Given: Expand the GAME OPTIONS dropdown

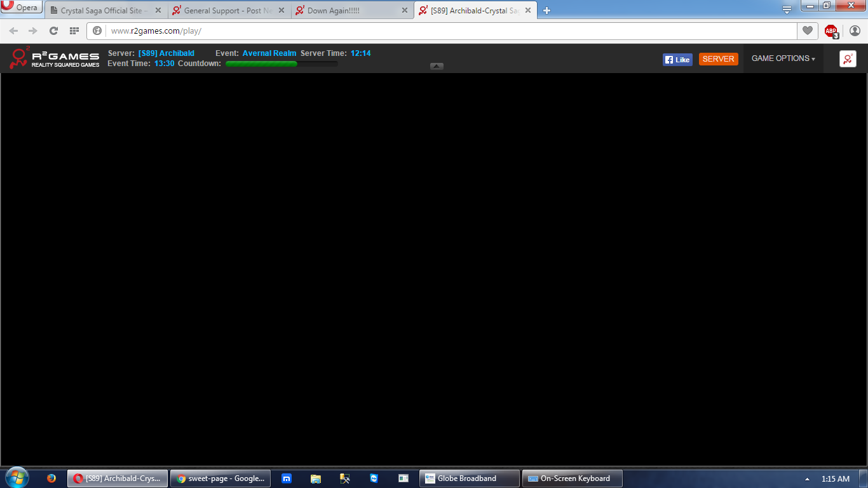Looking at the screenshot, I should [783, 58].
